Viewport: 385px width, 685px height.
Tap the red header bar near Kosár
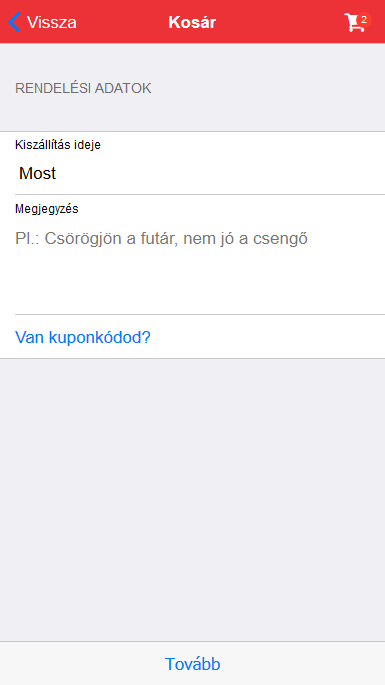pos(271,22)
